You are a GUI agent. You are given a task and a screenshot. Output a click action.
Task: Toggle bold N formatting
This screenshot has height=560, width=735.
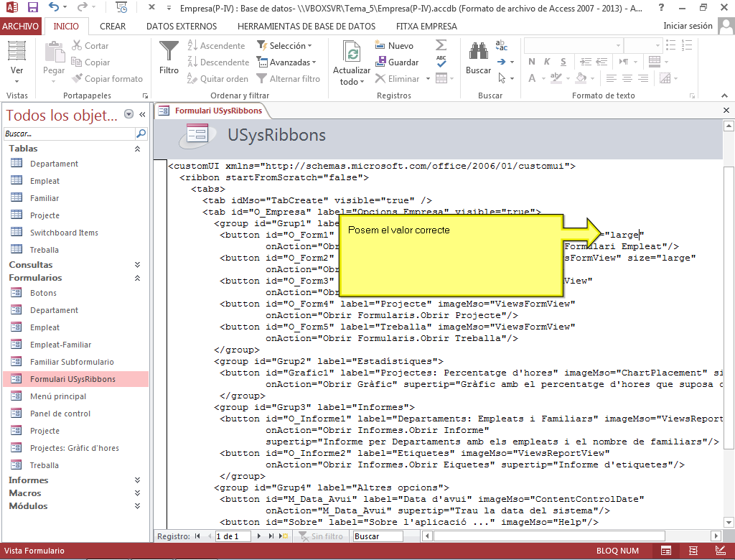(x=532, y=62)
